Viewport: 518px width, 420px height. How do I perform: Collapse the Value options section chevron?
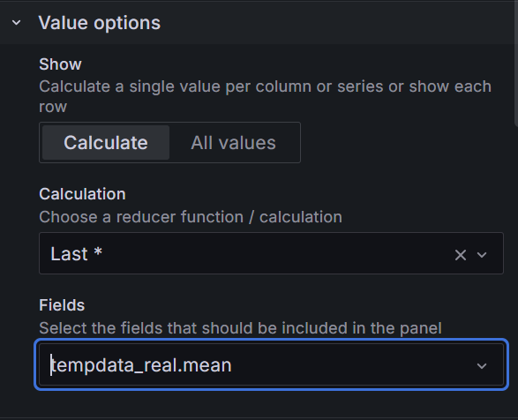[16, 23]
